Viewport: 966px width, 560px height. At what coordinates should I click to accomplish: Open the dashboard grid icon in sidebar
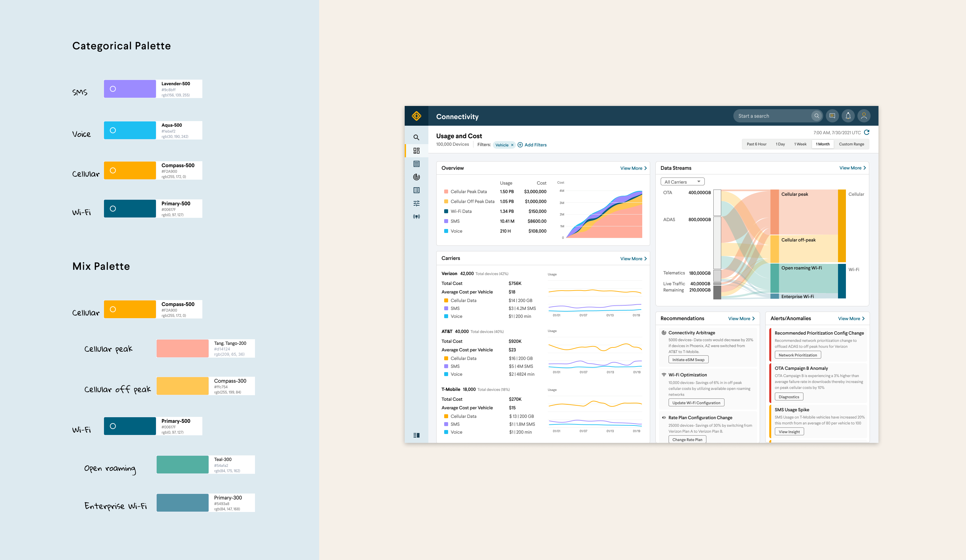point(416,151)
